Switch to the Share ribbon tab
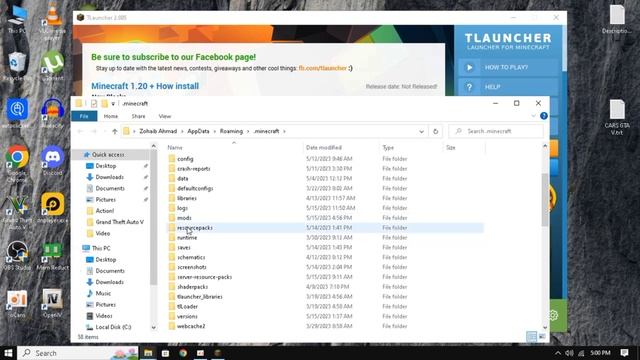This screenshot has width=640, height=360. click(x=138, y=116)
